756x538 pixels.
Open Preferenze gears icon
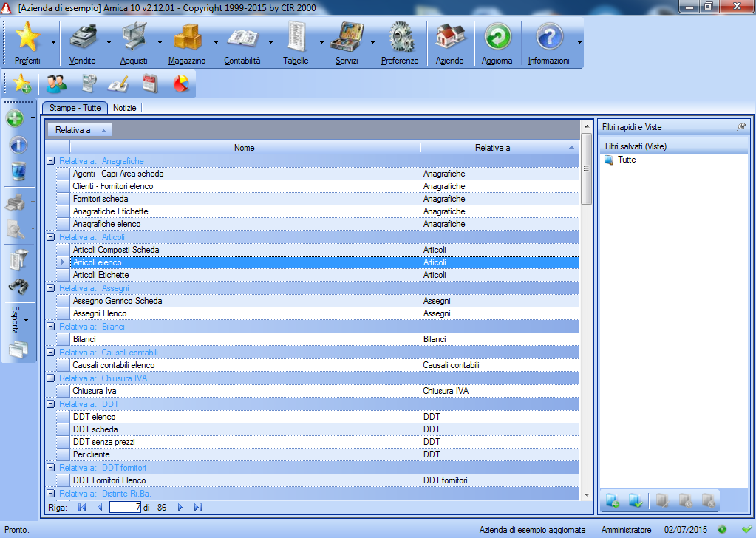click(x=401, y=37)
